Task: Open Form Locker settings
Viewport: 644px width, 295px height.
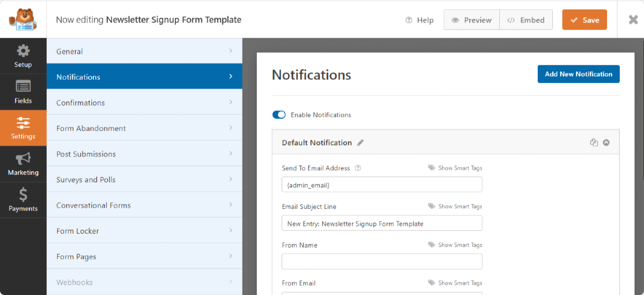Action: click(145, 231)
